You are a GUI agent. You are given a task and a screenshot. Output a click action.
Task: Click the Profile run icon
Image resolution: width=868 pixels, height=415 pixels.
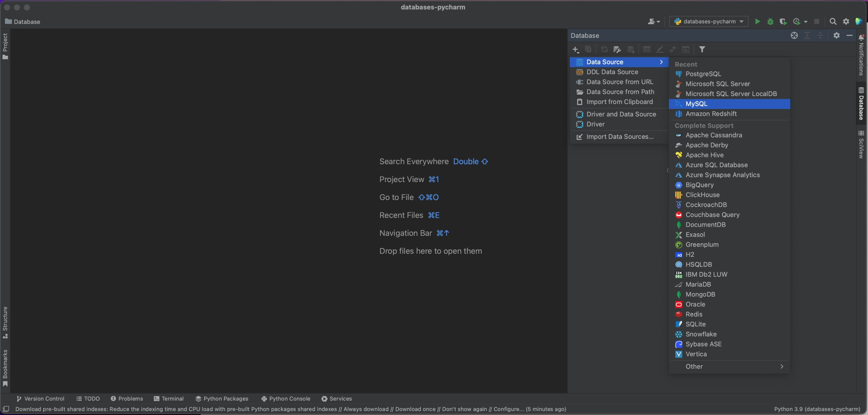[x=797, y=22]
